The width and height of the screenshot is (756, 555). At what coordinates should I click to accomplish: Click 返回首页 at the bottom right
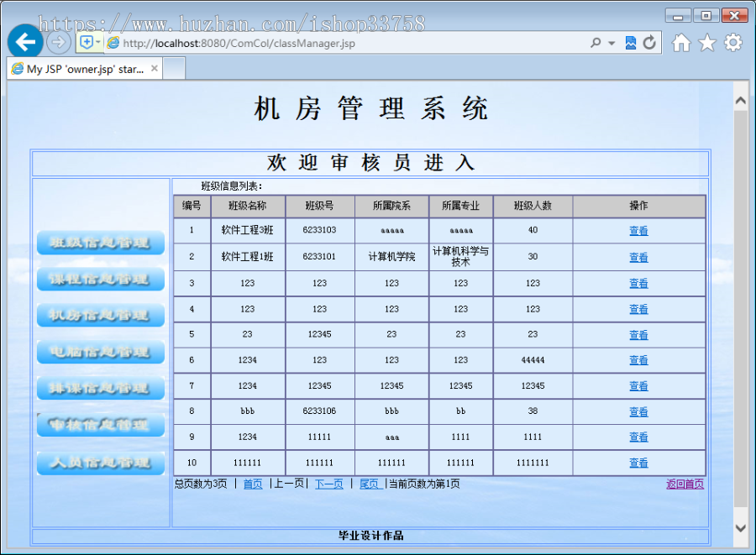[684, 484]
